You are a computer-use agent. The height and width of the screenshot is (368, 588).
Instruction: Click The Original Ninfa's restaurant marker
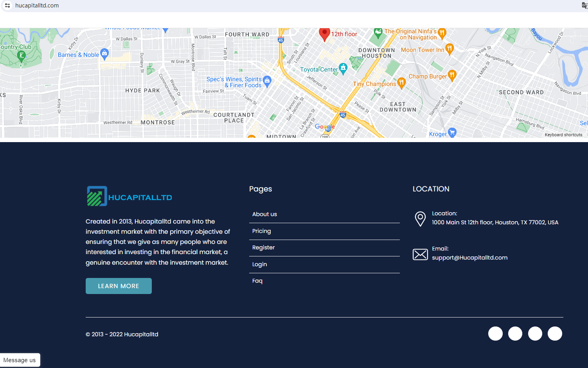(442, 33)
